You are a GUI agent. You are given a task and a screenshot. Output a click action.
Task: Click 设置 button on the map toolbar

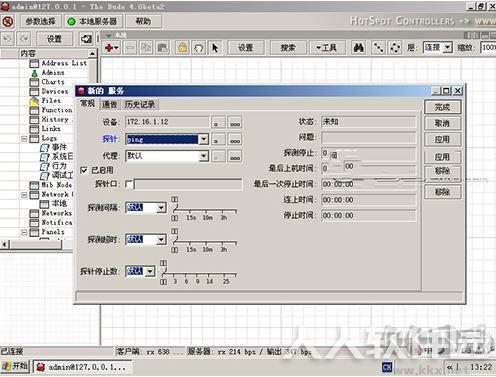point(246,48)
